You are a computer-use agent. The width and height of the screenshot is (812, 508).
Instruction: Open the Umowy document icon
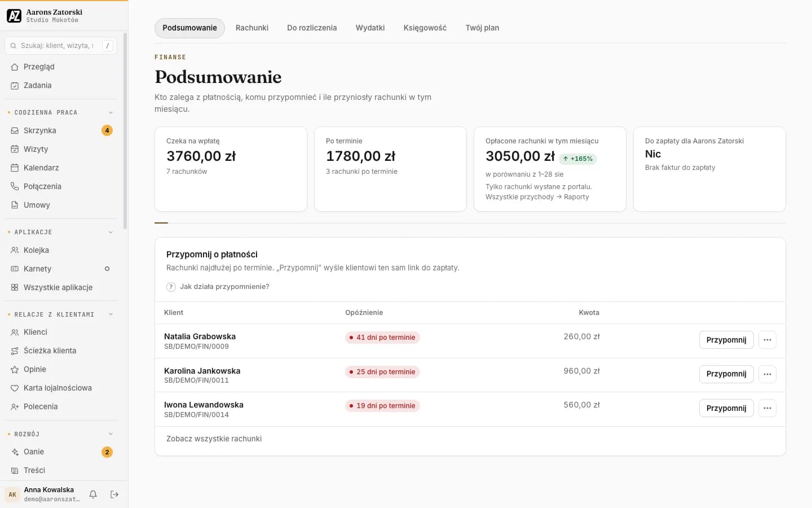click(15, 205)
